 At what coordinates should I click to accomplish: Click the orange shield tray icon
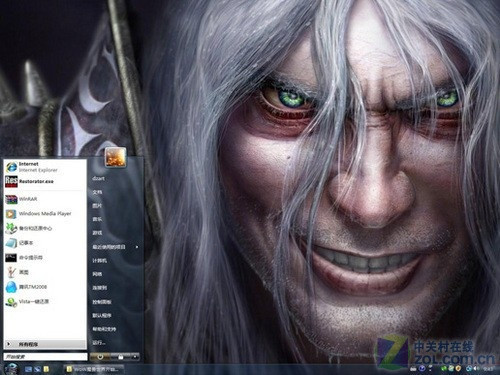point(459,369)
